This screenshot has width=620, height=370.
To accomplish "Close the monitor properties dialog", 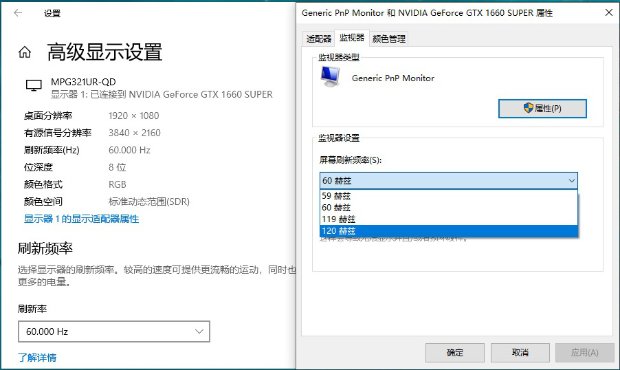I will click(x=609, y=13).
